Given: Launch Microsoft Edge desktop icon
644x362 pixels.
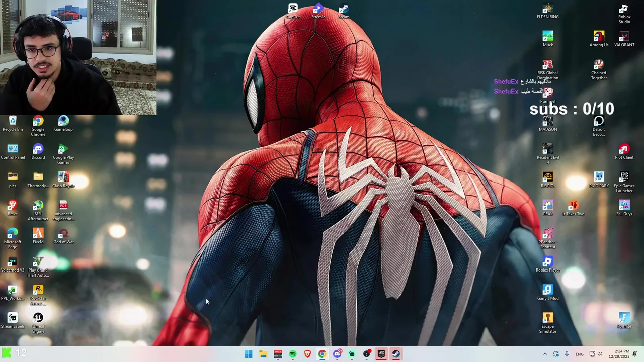Looking at the screenshot, I should tap(13, 239).
